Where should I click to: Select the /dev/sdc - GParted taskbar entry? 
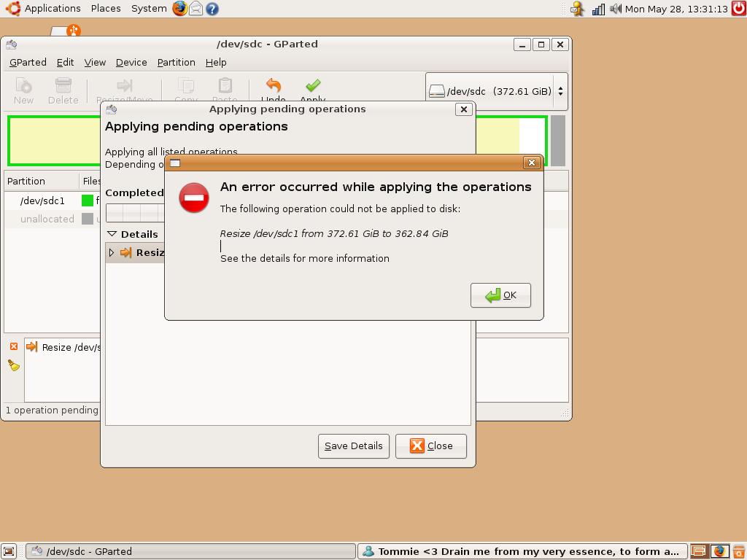click(190, 551)
